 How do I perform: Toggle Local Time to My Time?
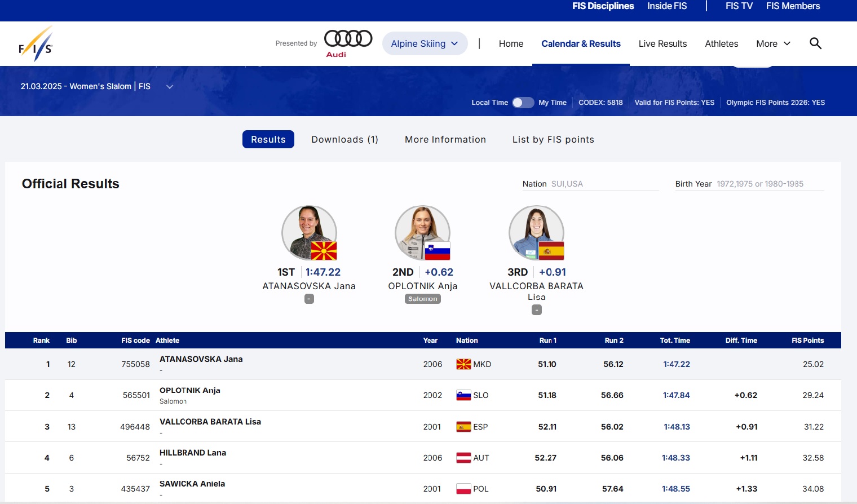(x=523, y=103)
